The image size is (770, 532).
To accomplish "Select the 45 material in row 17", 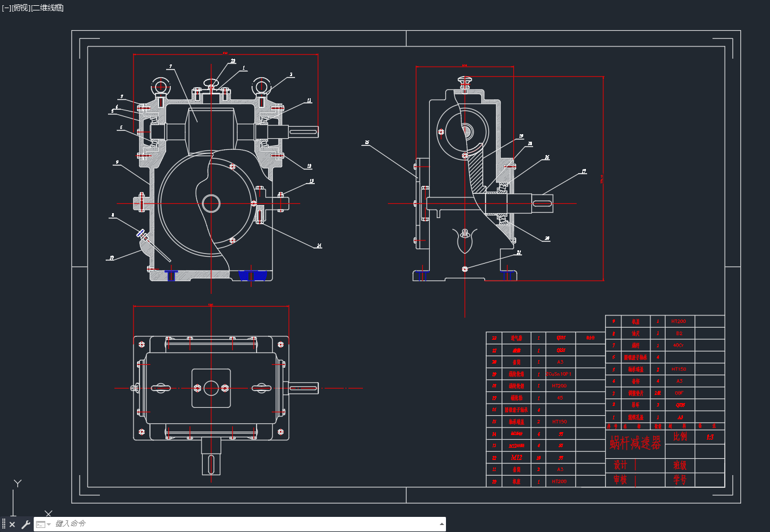I will 560,398.
